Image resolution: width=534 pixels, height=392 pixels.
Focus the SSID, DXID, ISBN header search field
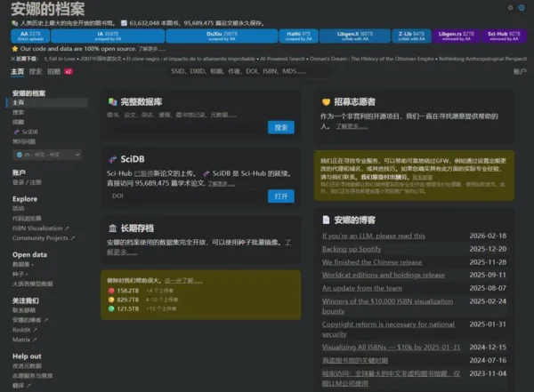point(250,71)
